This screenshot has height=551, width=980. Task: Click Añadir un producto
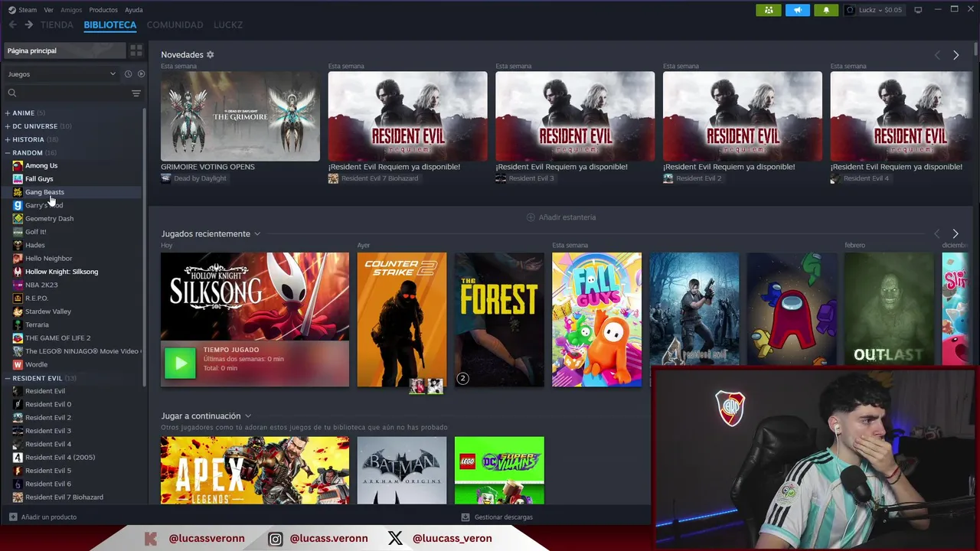43,517
